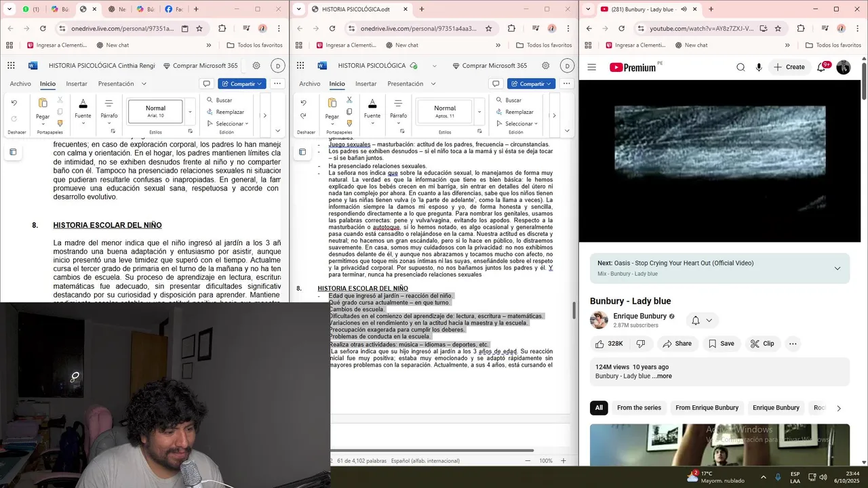Click Copy icon in the middle Word window
This screenshot has width=868, height=488.
coord(349,112)
